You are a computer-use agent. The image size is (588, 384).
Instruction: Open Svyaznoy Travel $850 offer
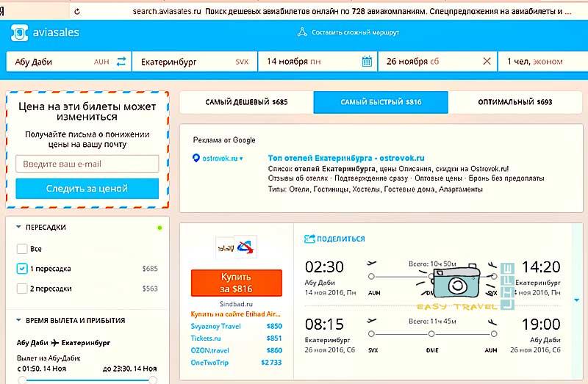[x=236, y=326]
